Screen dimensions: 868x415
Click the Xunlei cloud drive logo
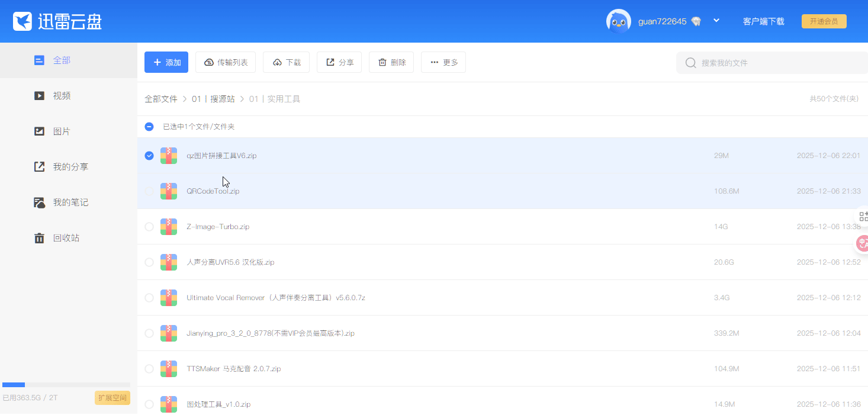tap(57, 22)
